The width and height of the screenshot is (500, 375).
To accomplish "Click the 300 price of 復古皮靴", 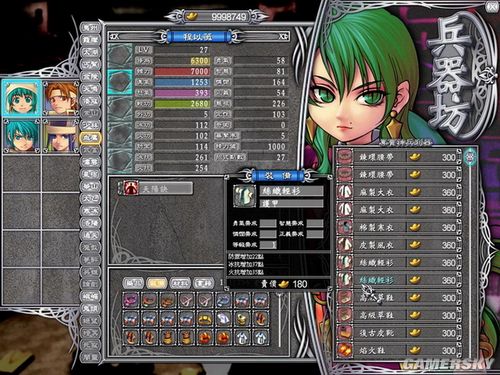I will (x=449, y=333).
